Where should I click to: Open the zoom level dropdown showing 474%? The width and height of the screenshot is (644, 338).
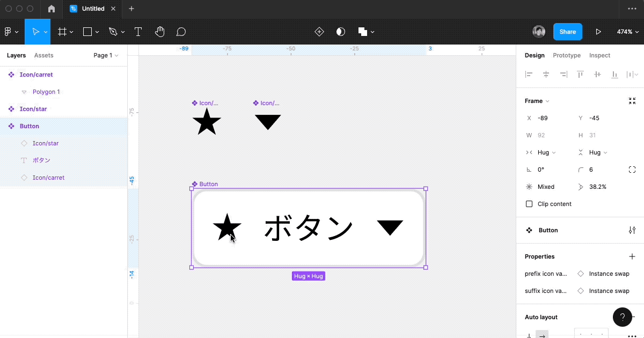point(627,32)
